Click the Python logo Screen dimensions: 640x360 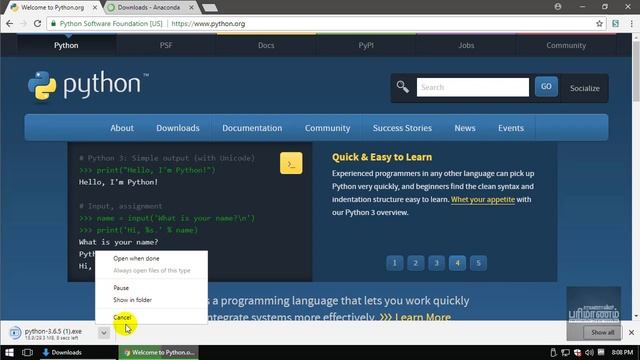(88, 85)
